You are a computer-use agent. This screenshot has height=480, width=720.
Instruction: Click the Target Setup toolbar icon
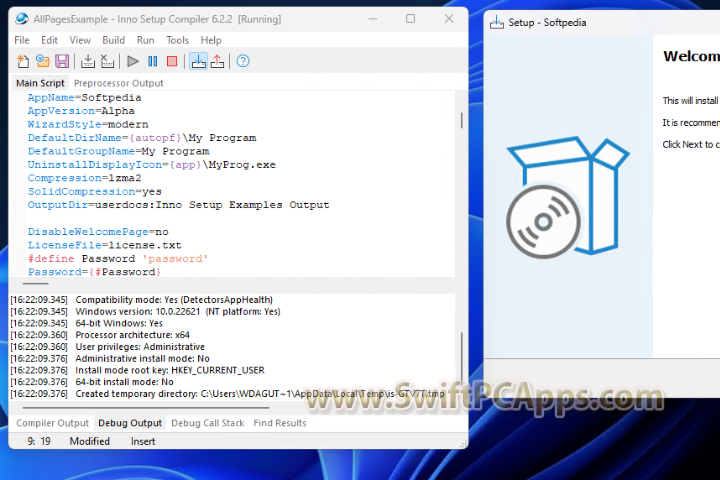click(198, 61)
